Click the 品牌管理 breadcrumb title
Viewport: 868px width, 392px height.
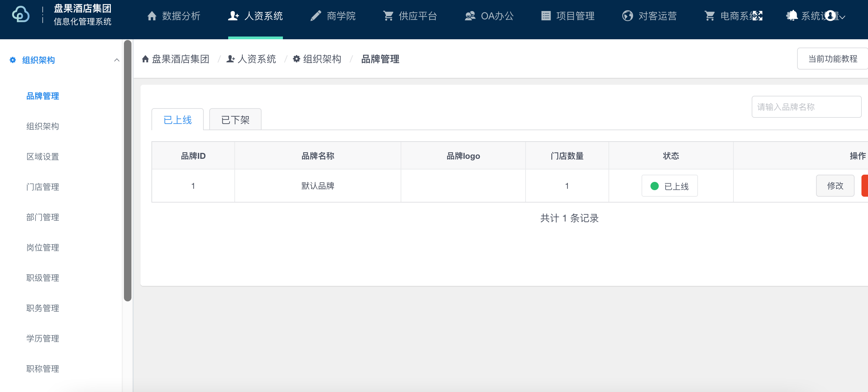coord(380,59)
